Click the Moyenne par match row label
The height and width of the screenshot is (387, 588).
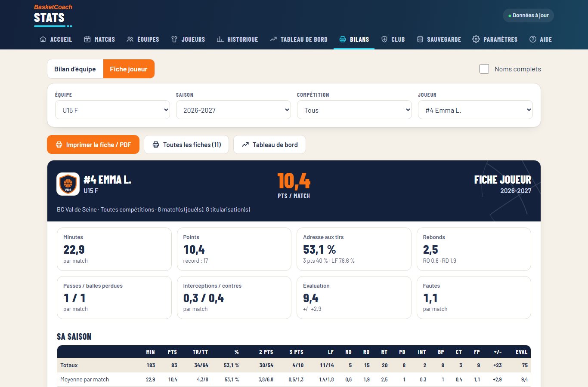coord(85,380)
